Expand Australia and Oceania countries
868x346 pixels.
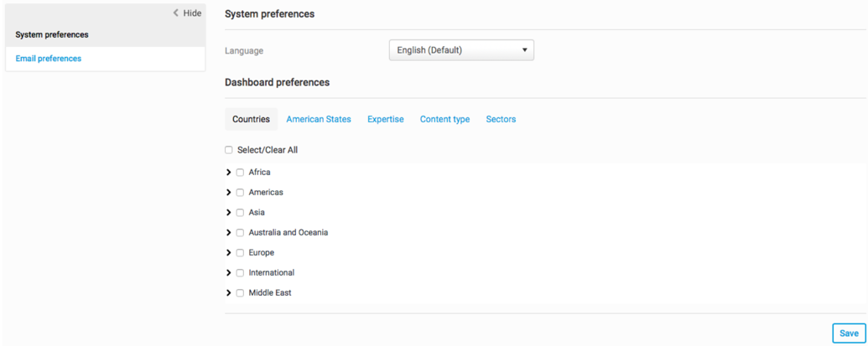[x=229, y=233]
